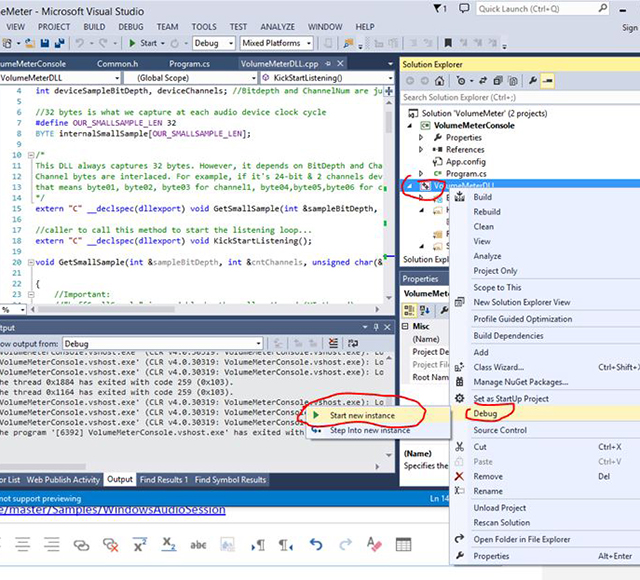Click the notifications flag icon
The image size is (640, 580).
(440, 9)
